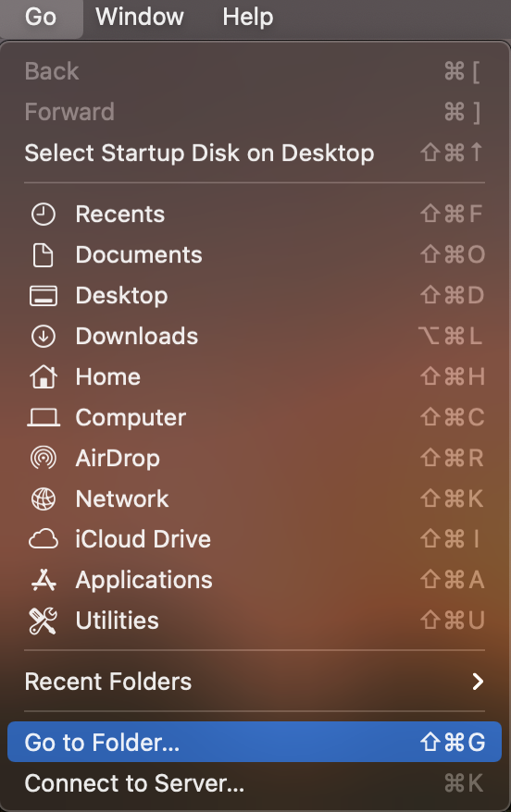Viewport: 511px width, 812px height.
Task: Select the Desktop label
Action: (122, 296)
